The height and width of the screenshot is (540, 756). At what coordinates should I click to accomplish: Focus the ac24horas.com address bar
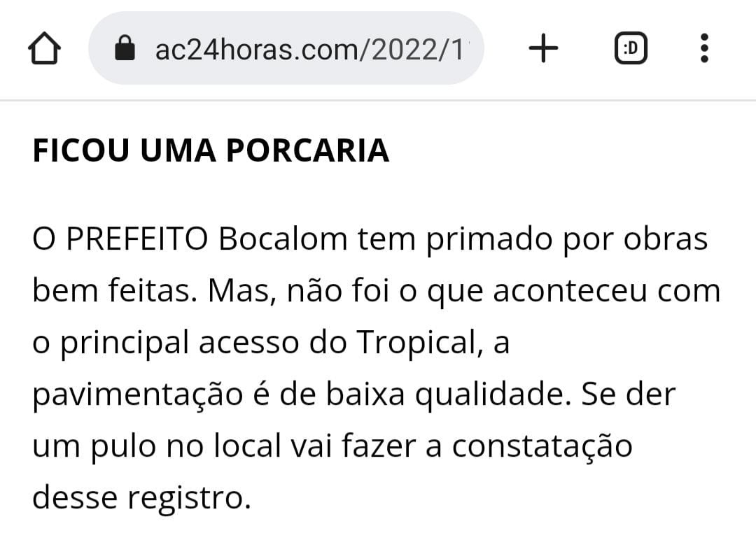(x=286, y=48)
